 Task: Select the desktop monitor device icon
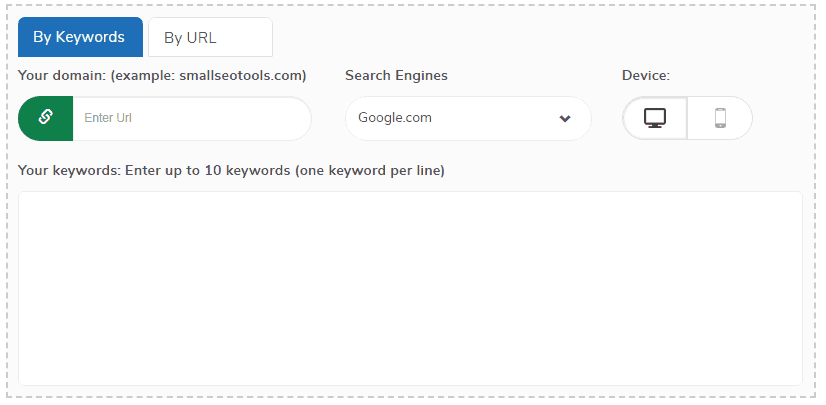coord(655,118)
